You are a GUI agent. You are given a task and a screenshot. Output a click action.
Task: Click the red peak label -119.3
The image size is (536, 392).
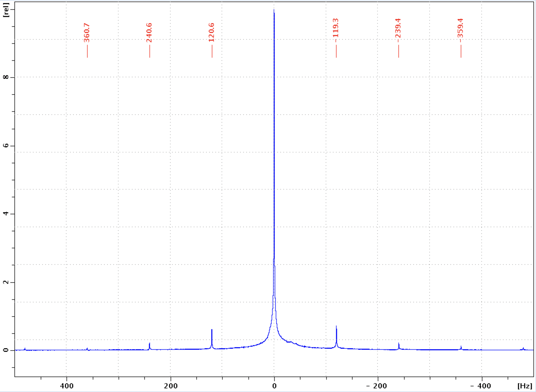(x=336, y=30)
